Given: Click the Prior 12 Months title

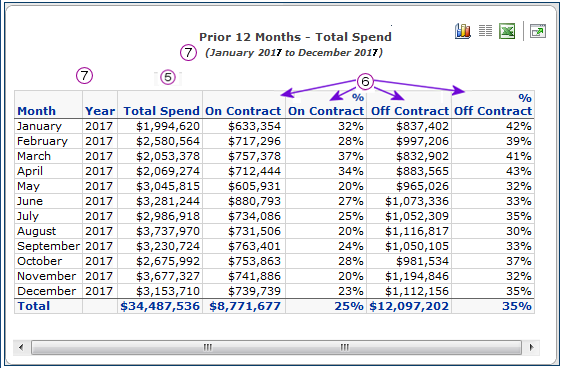Looking at the screenshot, I should 295,37.
